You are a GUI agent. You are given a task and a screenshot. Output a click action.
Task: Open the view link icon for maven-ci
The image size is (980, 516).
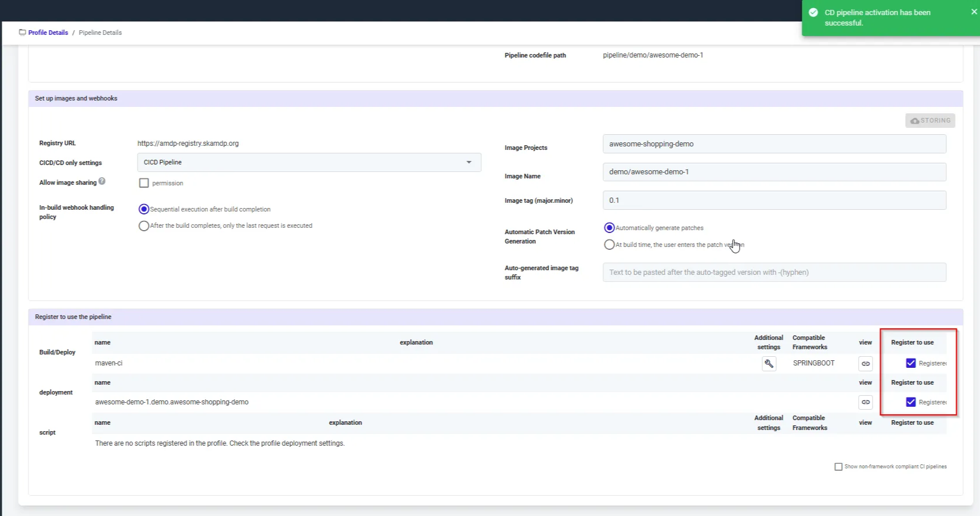pyautogui.click(x=865, y=364)
